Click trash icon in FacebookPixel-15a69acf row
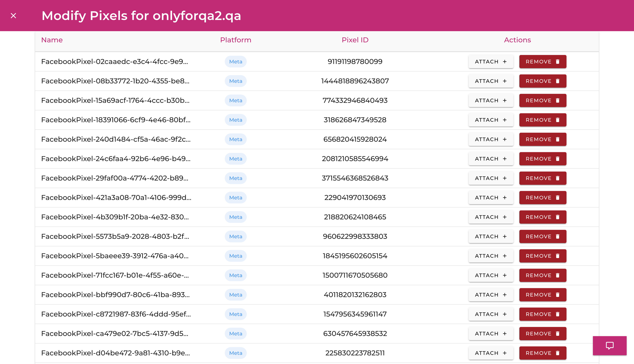Viewport: 634px width, 364px height. point(558,100)
